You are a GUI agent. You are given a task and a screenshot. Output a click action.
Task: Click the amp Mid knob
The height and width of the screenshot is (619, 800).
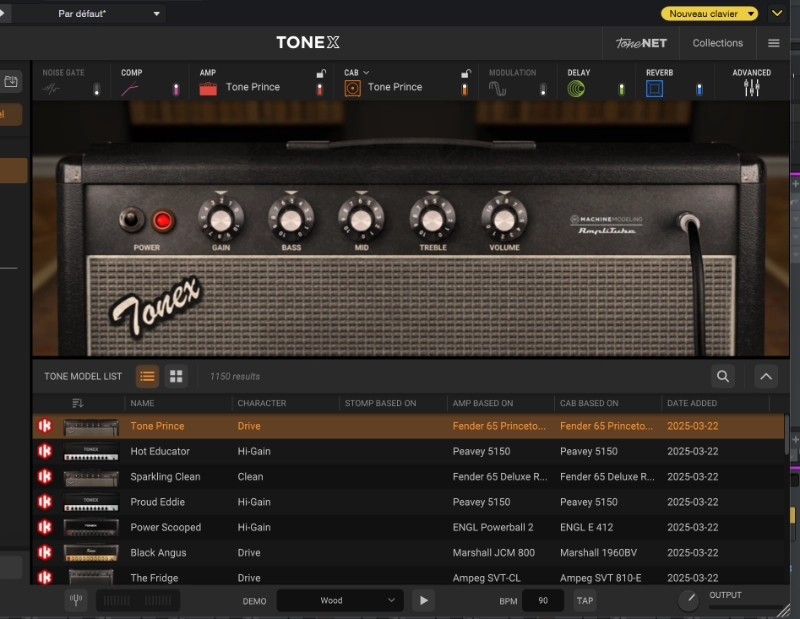coord(361,220)
